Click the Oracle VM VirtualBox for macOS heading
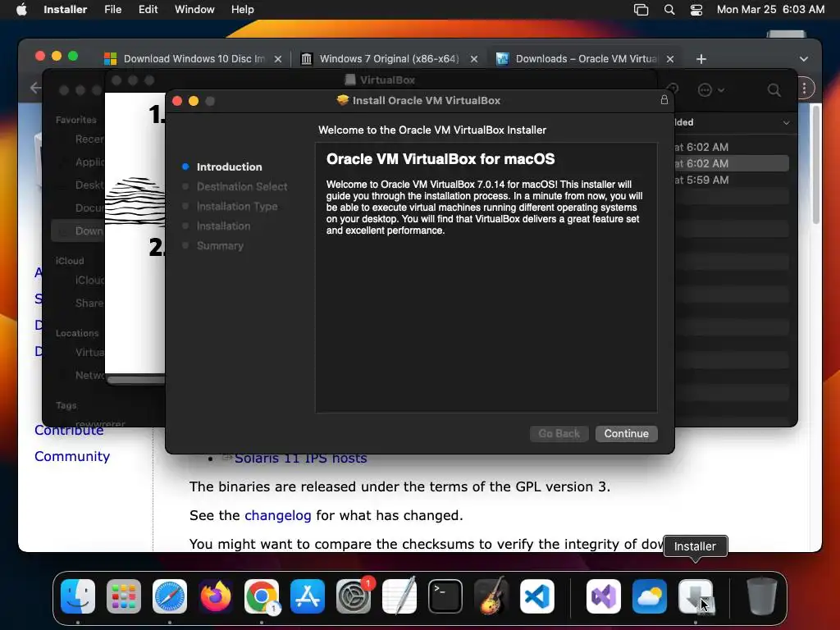This screenshot has height=630, width=840. tap(441, 159)
